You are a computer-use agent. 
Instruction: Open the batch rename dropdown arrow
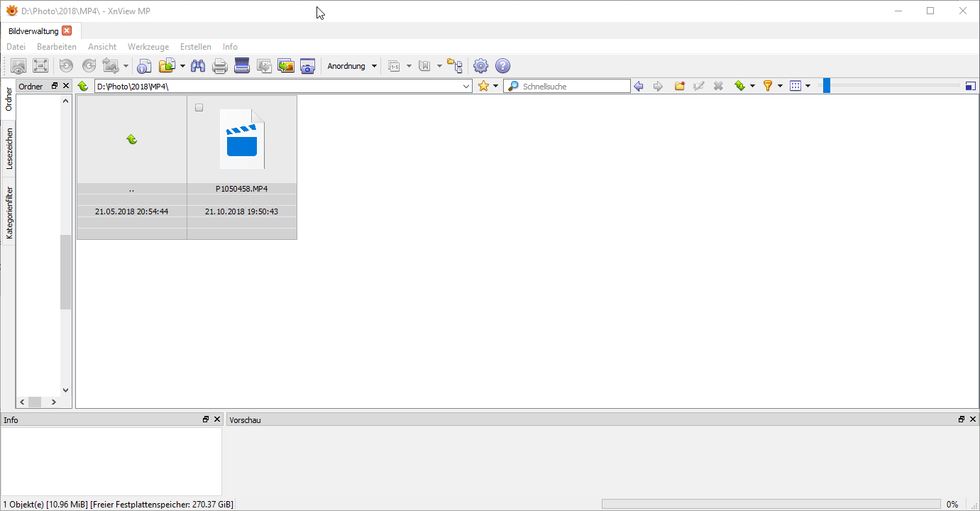409,66
